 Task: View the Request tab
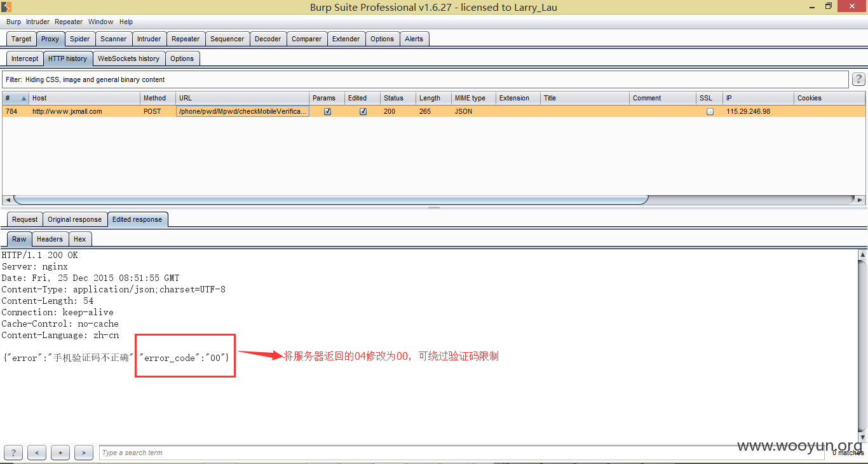(25, 219)
